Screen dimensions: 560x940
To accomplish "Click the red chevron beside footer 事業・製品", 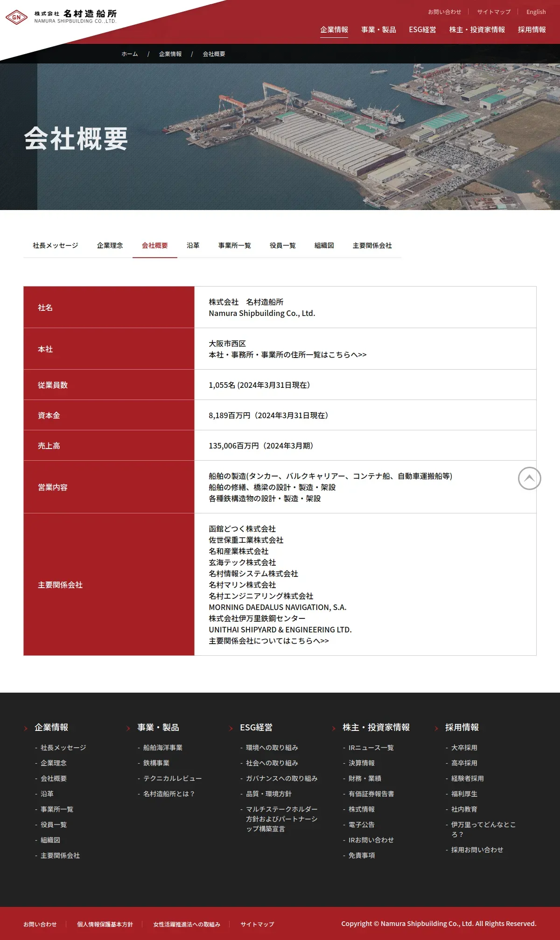I will [x=128, y=728].
